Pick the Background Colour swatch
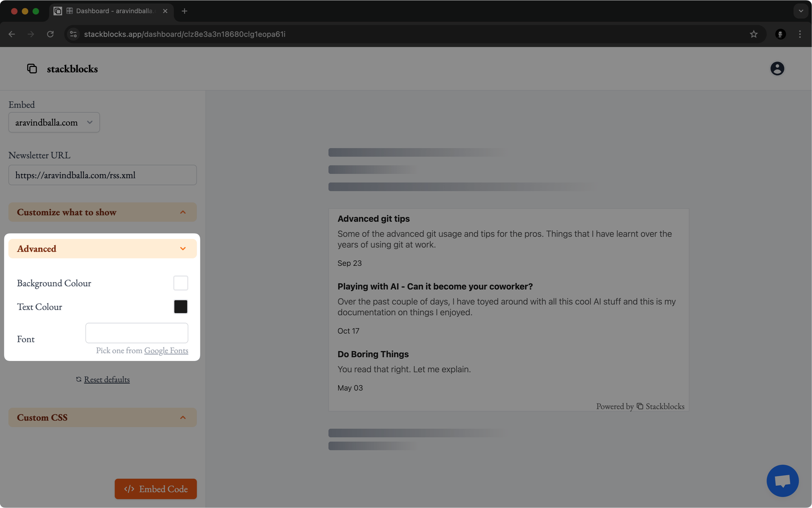This screenshot has width=812, height=508. pyautogui.click(x=181, y=283)
